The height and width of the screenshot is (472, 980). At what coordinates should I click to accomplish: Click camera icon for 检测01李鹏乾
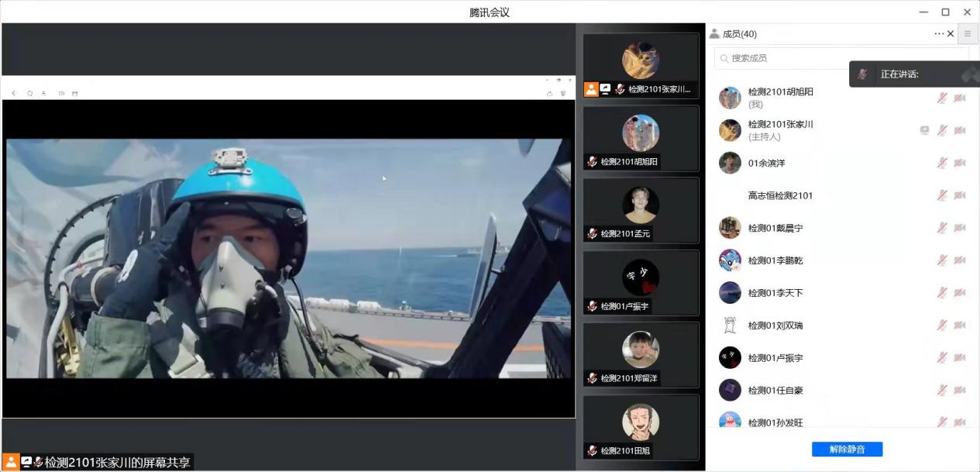(x=960, y=260)
